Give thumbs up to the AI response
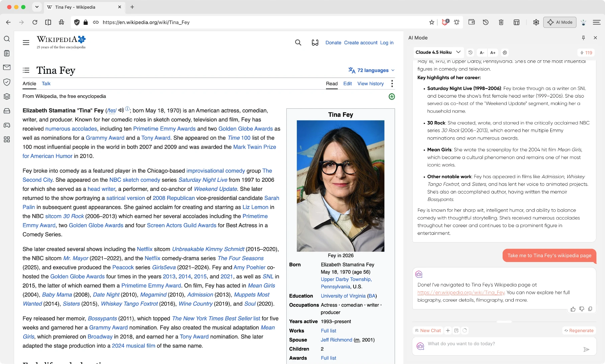Viewport: 605px width, 364px height. [573, 309]
